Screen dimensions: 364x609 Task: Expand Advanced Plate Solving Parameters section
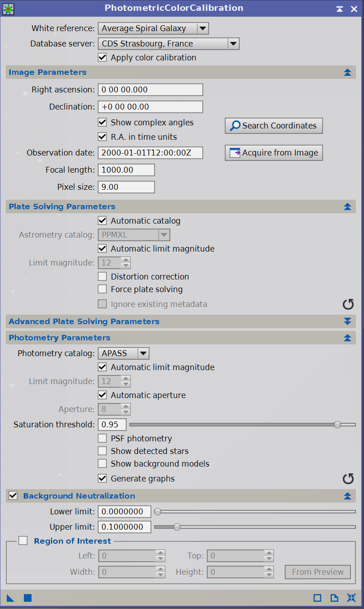pos(347,321)
